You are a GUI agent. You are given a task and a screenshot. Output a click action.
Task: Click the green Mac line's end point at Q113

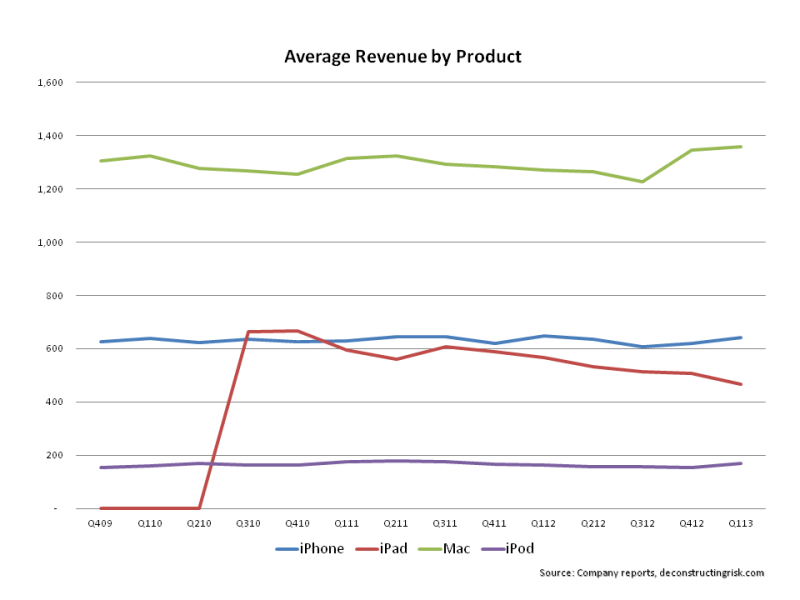pos(740,147)
